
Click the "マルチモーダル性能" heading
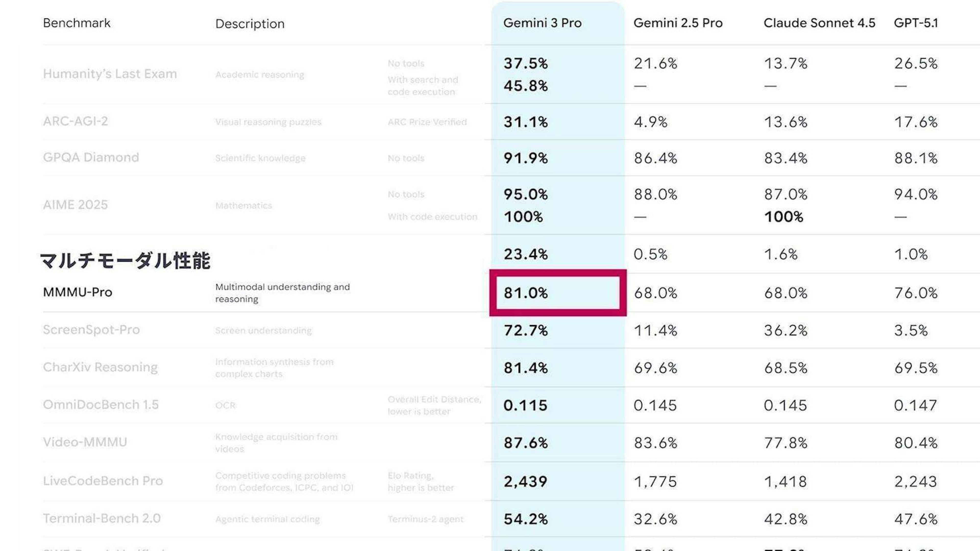pyautogui.click(x=125, y=260)
